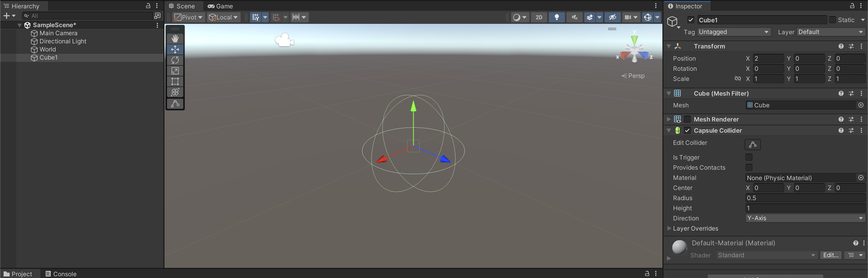This screenshot has width=868, height=278.
Task: Collapse the SampleScene tree arrow
Action: (x=20, y=25)
